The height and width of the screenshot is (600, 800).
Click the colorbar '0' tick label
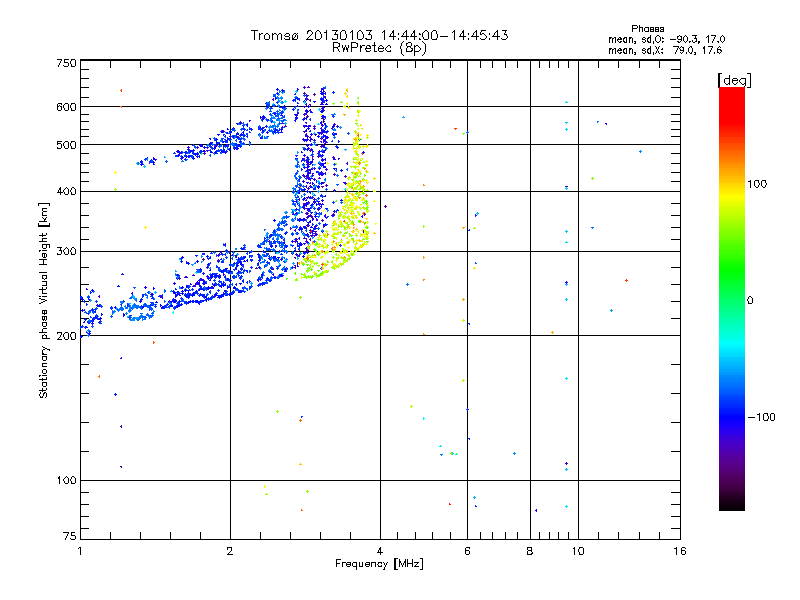tap(750, 301)
